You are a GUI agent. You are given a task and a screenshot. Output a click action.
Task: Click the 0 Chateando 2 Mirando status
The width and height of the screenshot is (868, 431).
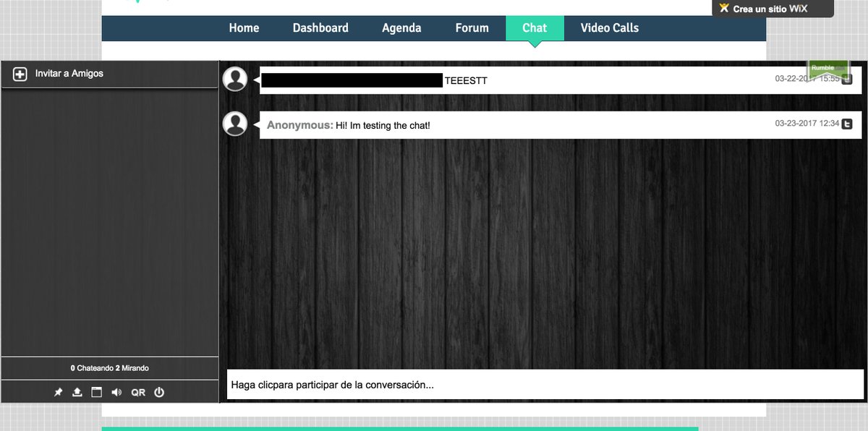click(110, 368)
